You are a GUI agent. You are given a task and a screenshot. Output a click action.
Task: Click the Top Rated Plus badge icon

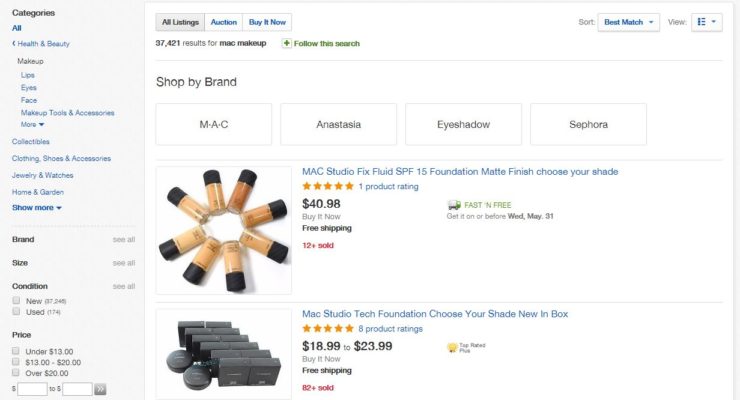[453, 347]
